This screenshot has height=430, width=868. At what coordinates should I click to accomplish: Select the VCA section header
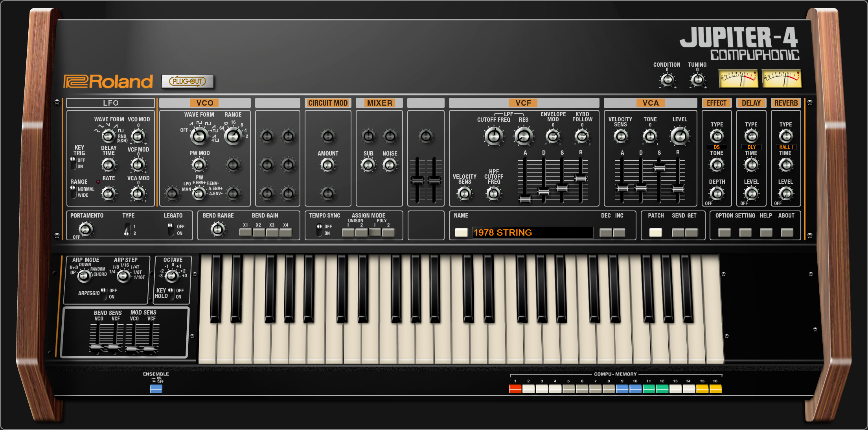(651, 103)
